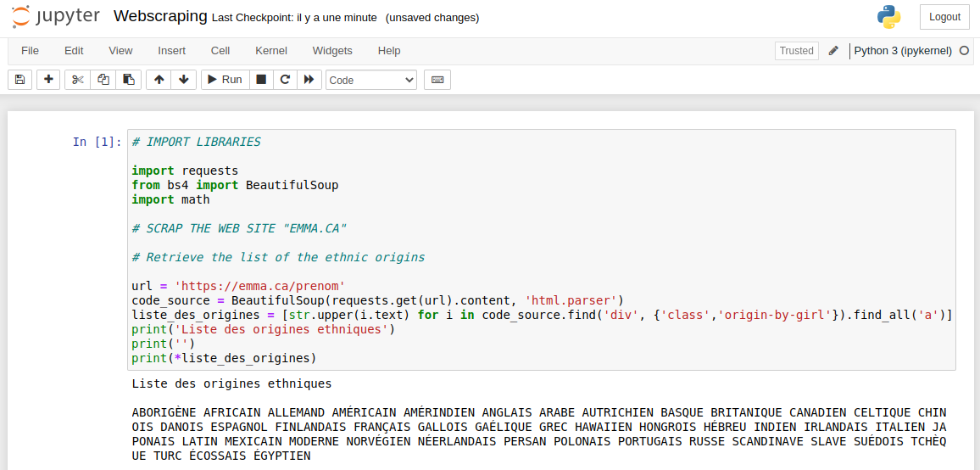Save notebook with floppy disk icon
The image size is (980, 470).
(x=20, y=80)
